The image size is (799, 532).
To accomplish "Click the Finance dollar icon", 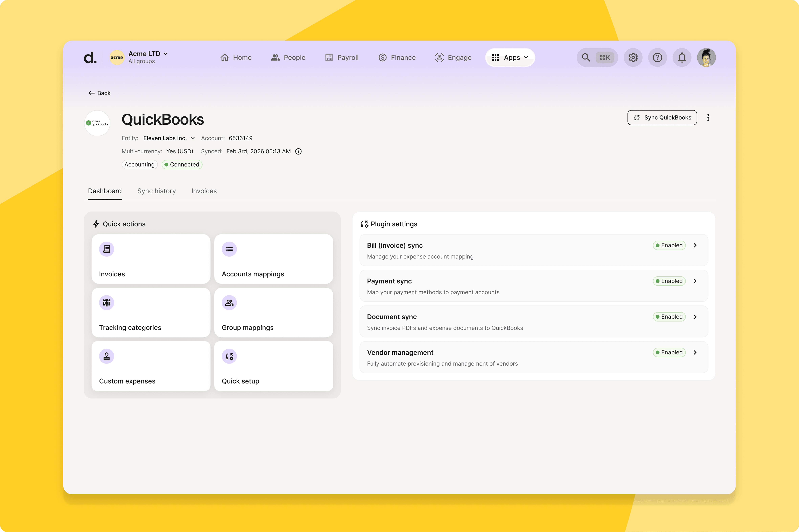I will (383, 57).
